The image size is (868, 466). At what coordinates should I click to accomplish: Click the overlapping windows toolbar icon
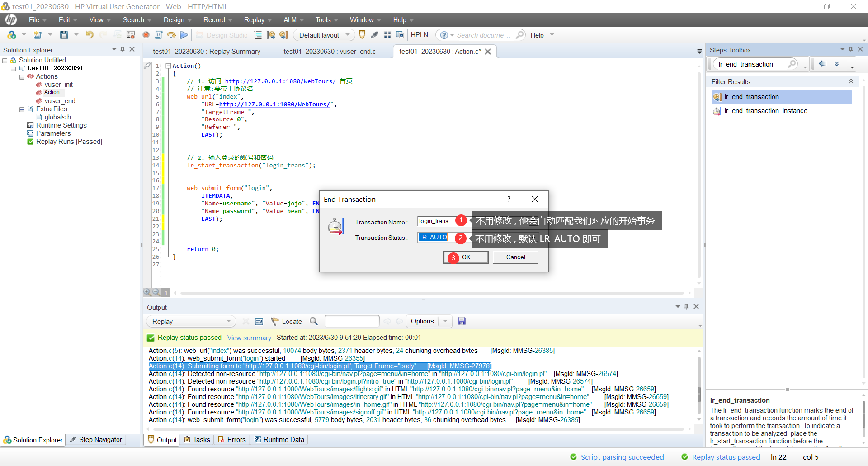click(400, 35)
